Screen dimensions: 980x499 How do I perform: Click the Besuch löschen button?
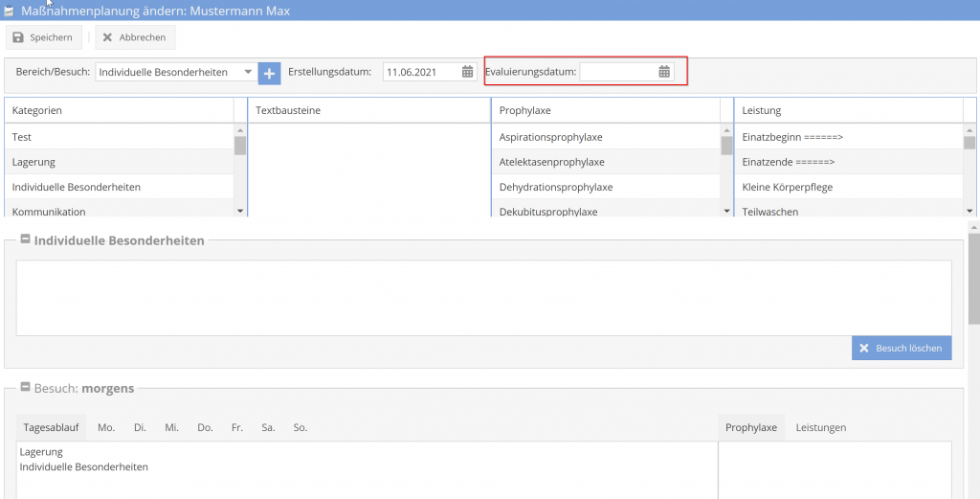[x=901, y=348]
